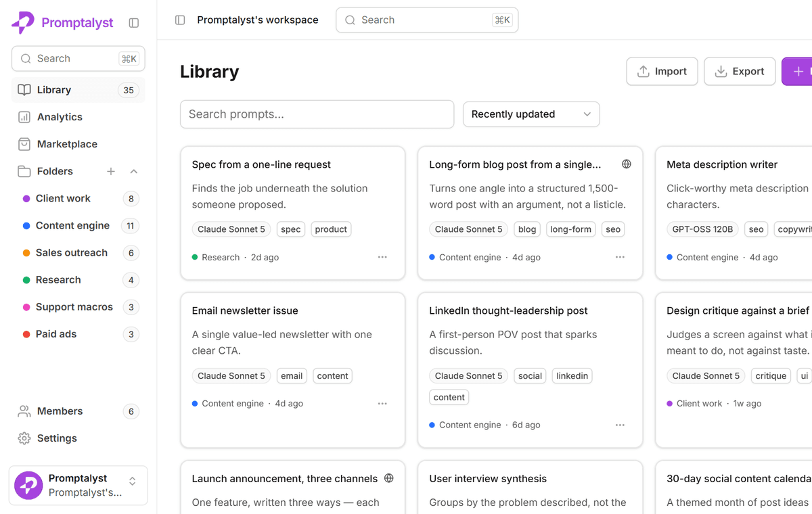Click Research folder label on Spec card

click(221, 257)
